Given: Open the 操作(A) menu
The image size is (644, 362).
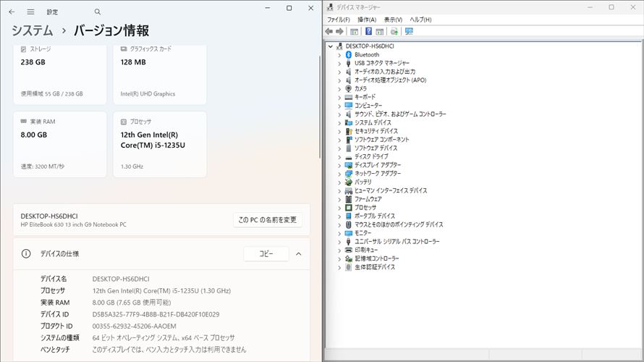Looking at the screenshot, I should [367, 20].
